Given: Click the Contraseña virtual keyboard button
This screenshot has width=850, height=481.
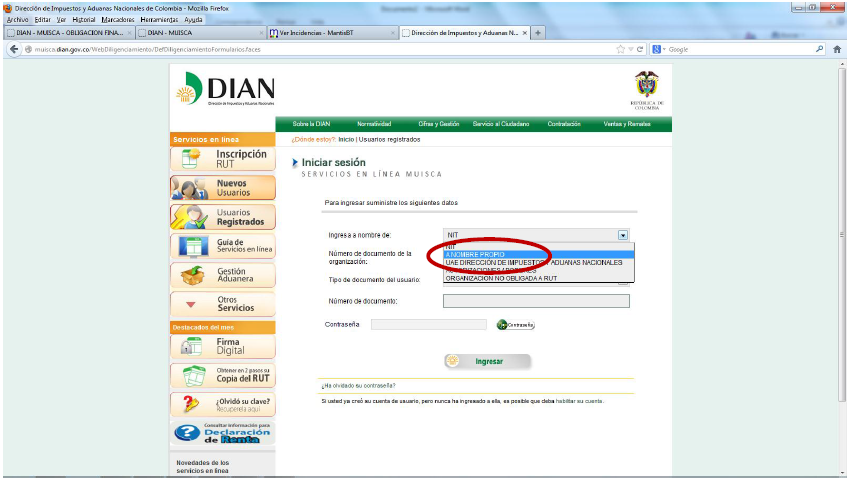Looking at the screenshot, I should (516, 325).
